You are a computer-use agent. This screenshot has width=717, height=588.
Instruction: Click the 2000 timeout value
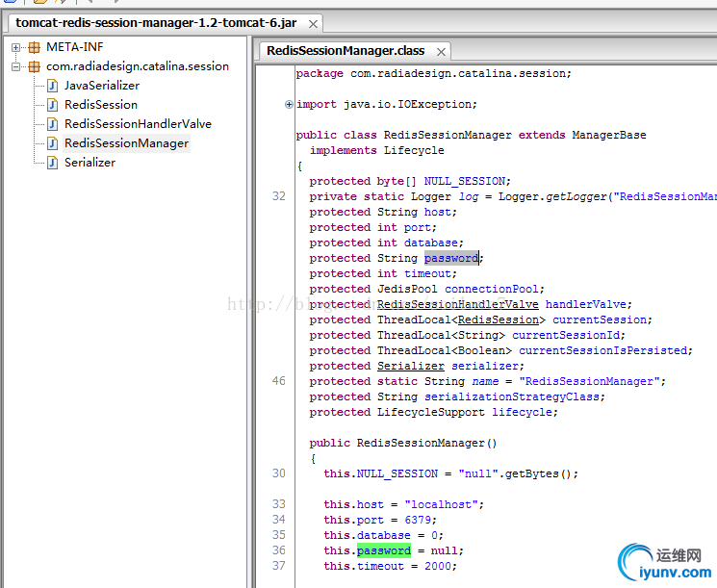tap(438, 567)
